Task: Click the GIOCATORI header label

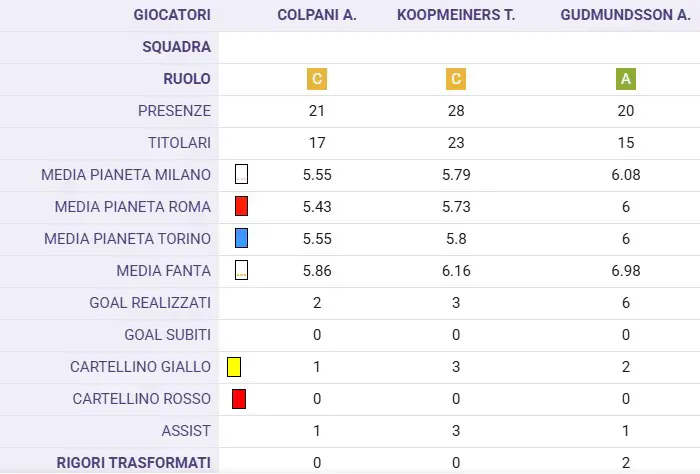Action: (x=172, y=15)
